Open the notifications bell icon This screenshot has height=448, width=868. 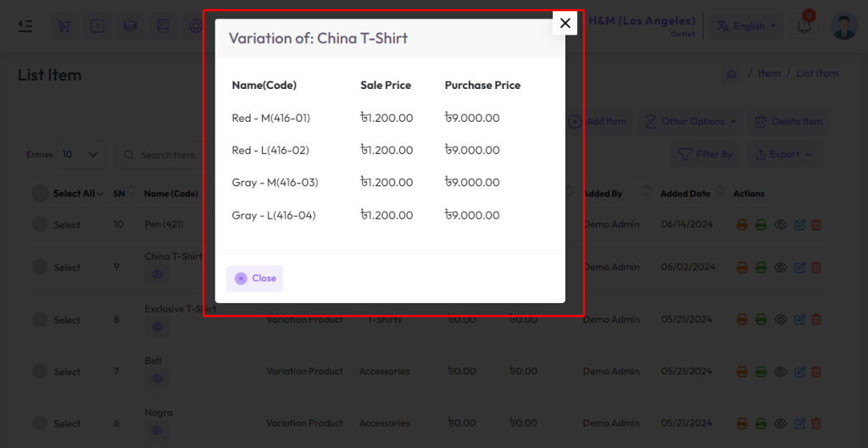pyautogui.click(x=804, y=26)
